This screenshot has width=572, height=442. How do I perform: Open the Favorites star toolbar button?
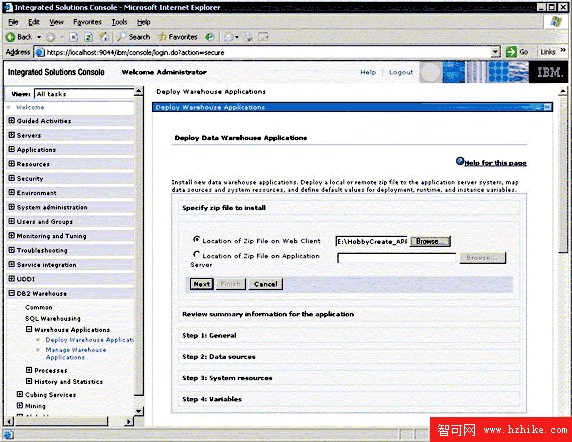(178, 37)
